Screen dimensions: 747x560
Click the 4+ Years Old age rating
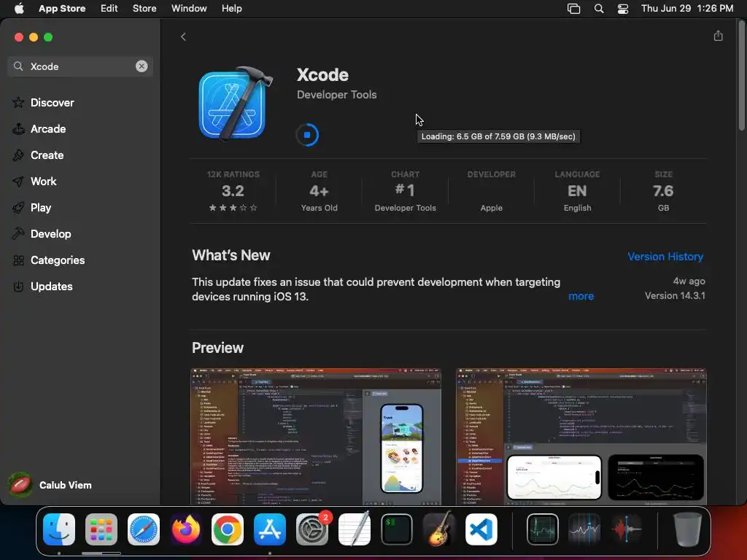(320, 191)
